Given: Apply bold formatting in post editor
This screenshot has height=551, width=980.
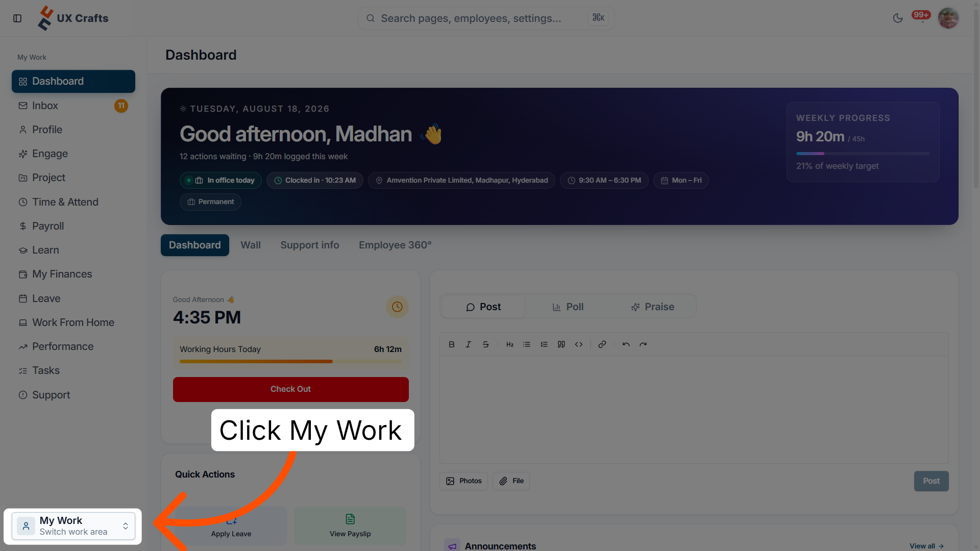Looking at the screenshot, I should click(451, 344).
